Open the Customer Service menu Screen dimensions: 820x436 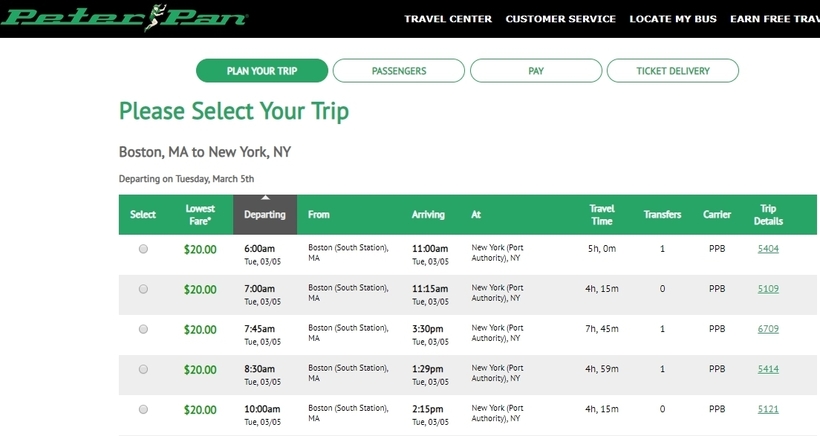(561, 19)
